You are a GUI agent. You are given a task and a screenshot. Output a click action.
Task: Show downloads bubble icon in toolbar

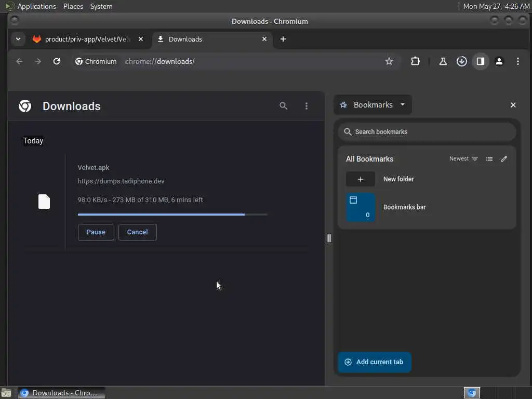pyautogui.click(x=461, y=61)
